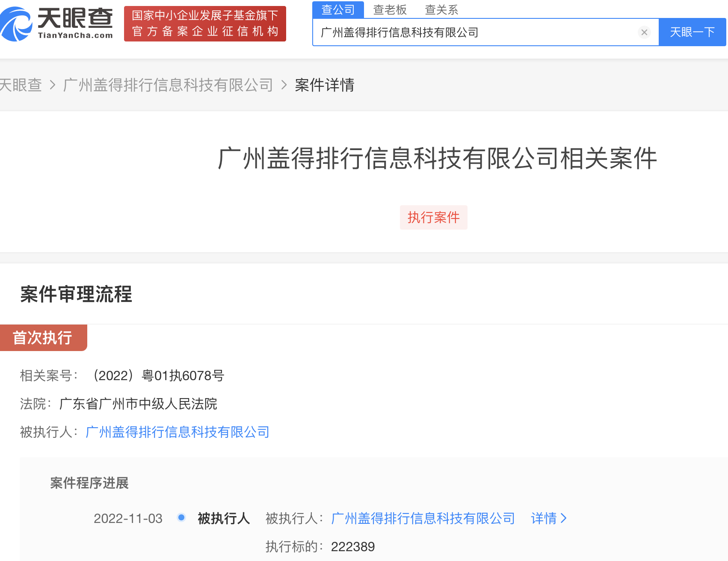Click the red 官方备案企业征信机构 badge
Screen dimensions: 728x561
[x=205, y=24]
